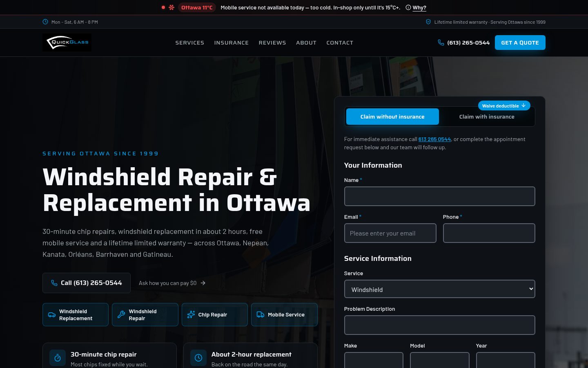Go to Reviews in navigation
Image resolution: width=588 pixels, height=368 pixels.
click(x=272, y=43)
